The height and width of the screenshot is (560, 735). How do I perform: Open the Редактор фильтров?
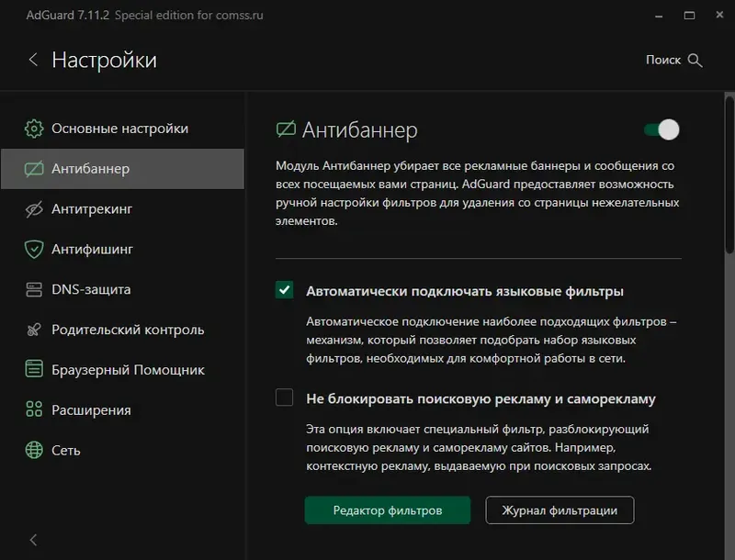point(387,510)
